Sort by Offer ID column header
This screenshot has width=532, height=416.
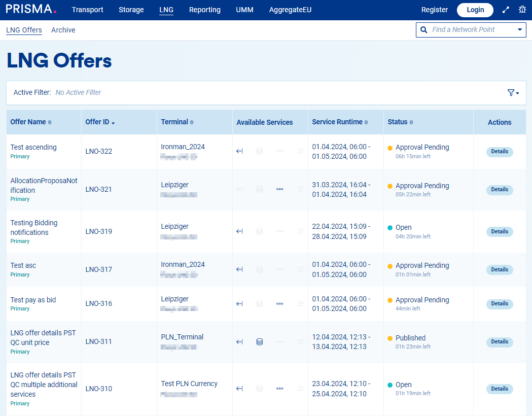100,122
